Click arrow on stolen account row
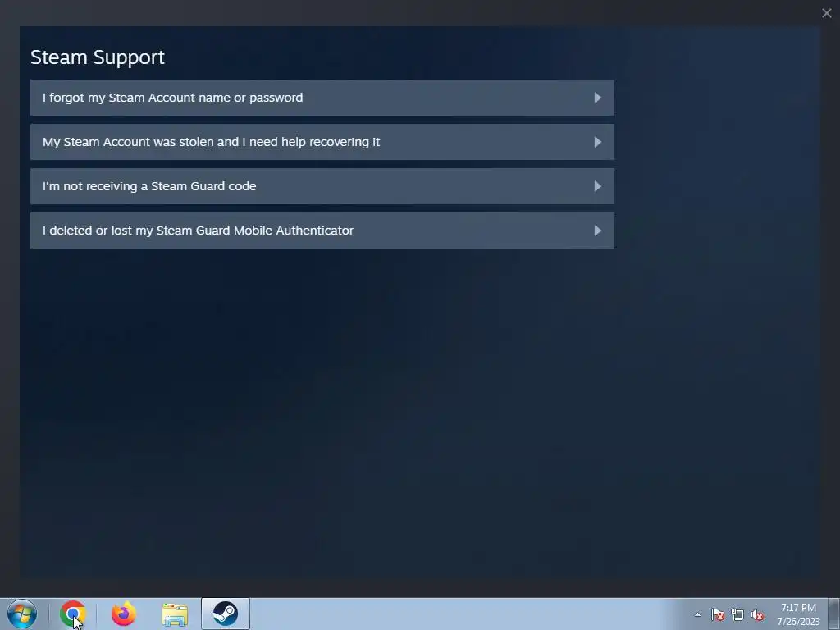The width and height of the screenshot is (840, 630). (598, 142)
